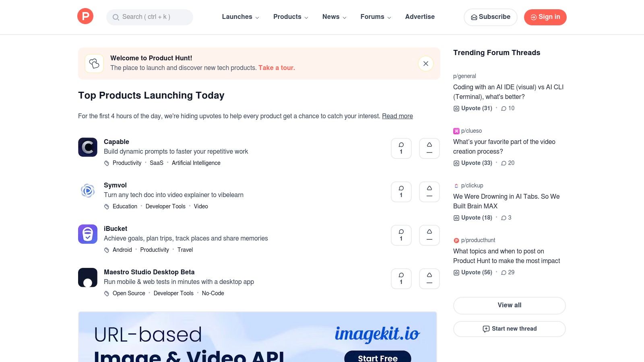Open the Product Hunt home logo

coord(85,16)
